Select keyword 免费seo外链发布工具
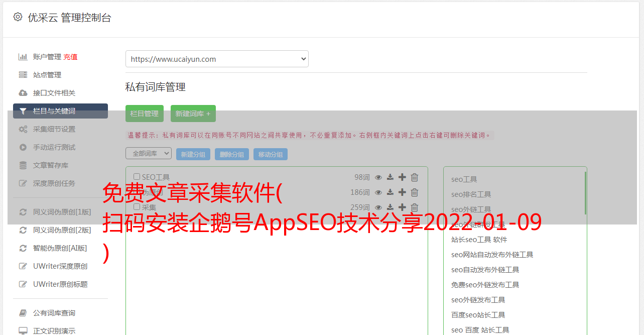 click(x=485, y=285)
